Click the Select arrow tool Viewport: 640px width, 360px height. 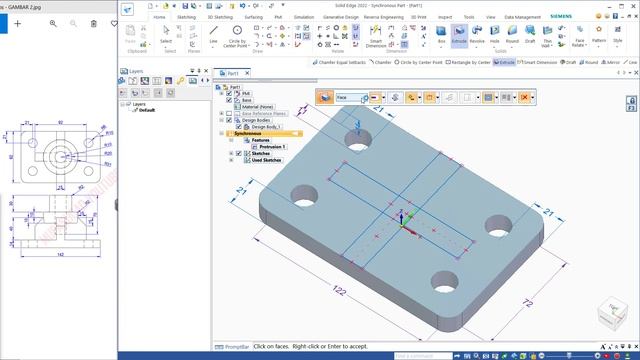(x=166, y=35)
